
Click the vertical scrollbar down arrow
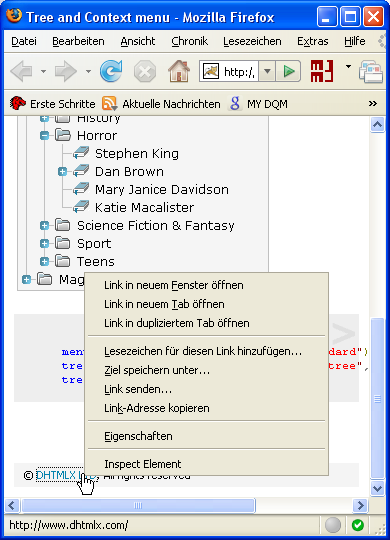pyautogui.click(x=378, y=488)
